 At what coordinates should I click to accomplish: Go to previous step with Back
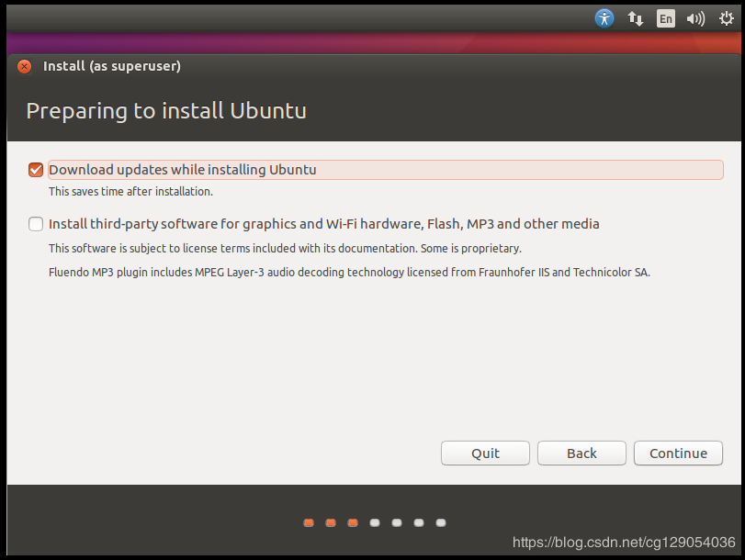click(x=581, y=454)
